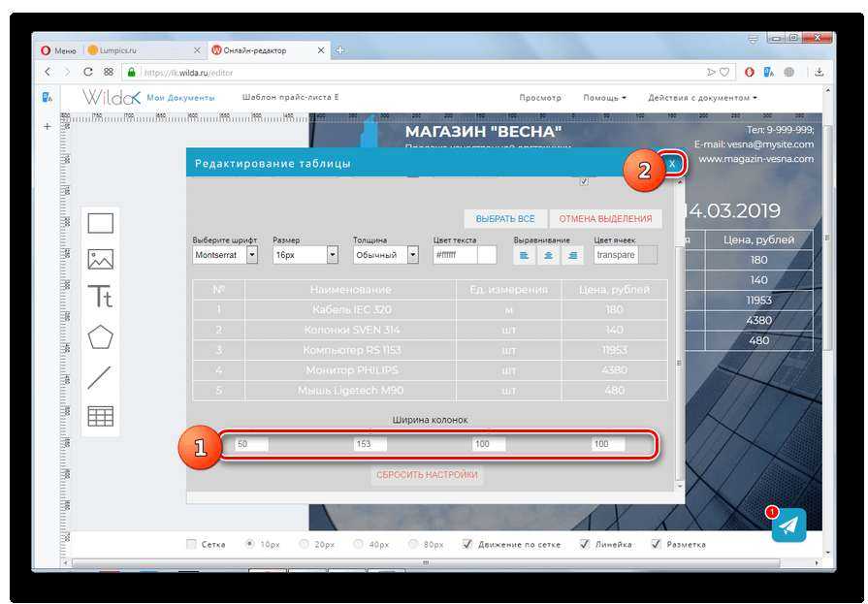
Task: Click the transpare cell color field
Action: [x=616, y=255]
